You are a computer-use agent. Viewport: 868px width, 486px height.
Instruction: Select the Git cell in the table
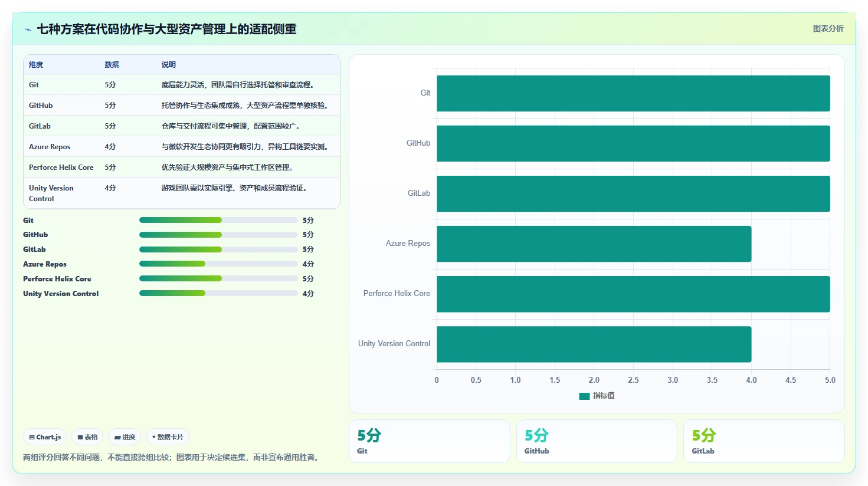34,85
